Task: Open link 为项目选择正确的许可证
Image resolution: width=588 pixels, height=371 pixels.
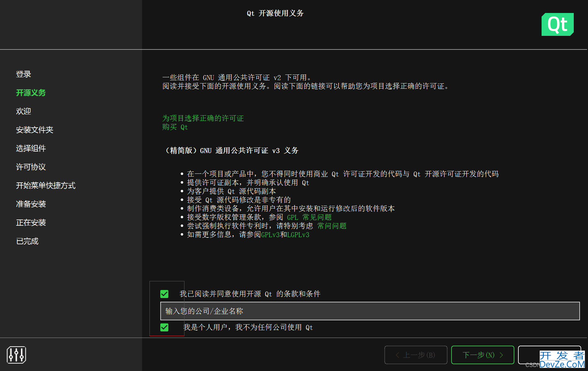Action: tap(203, 118)
